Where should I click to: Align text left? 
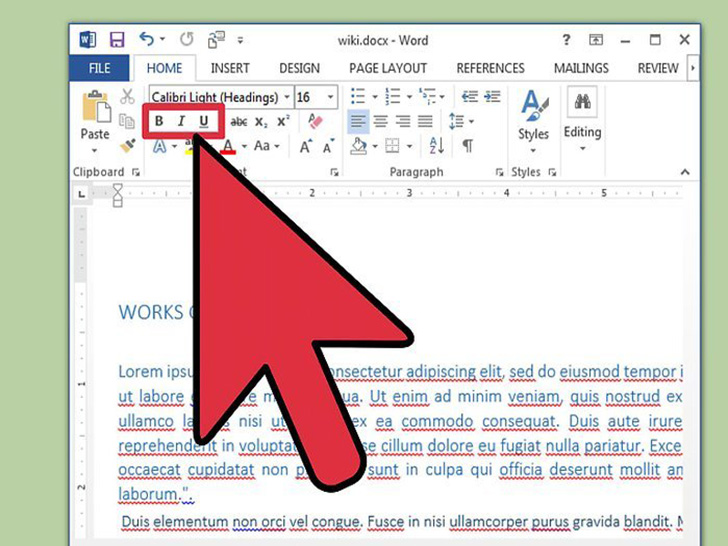coord(358,121)
